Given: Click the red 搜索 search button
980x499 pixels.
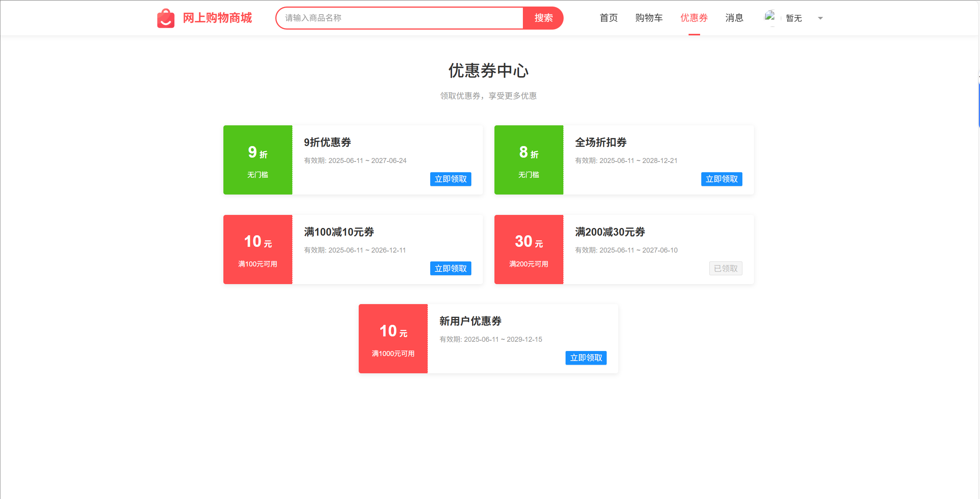Looking at the screenshot, I should pos(543,18).
